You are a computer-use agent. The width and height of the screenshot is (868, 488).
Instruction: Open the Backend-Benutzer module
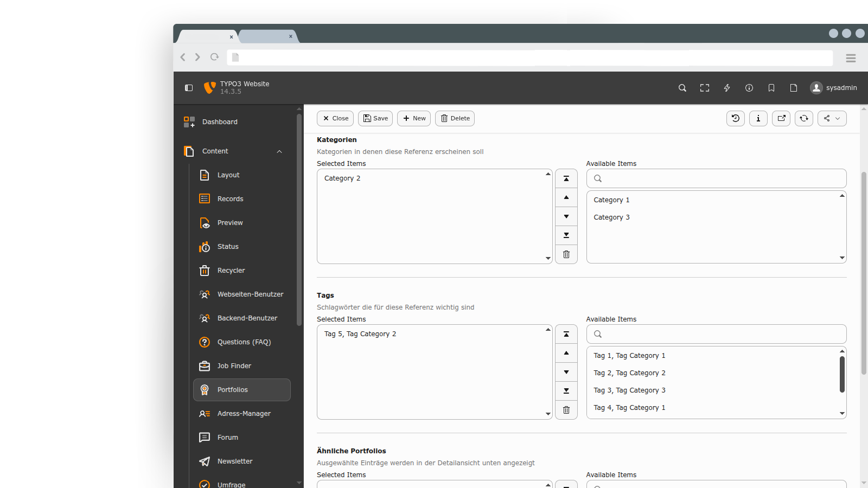tap(242, 318)
